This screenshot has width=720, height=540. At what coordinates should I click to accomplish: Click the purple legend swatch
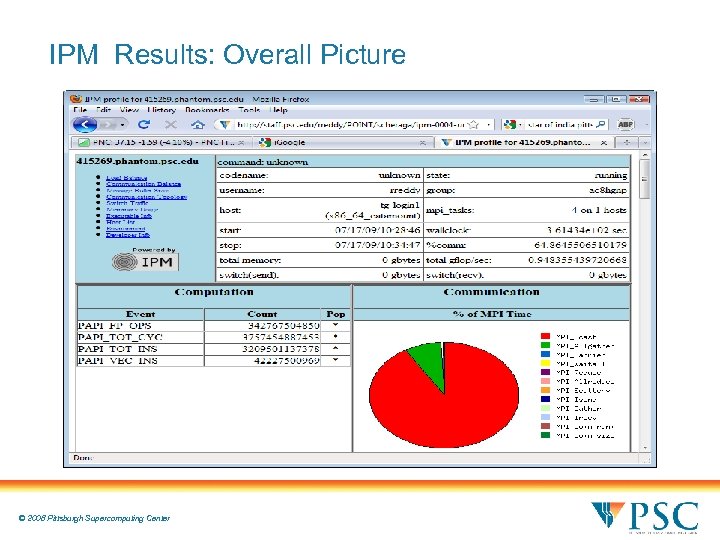[x=546, y=372]
